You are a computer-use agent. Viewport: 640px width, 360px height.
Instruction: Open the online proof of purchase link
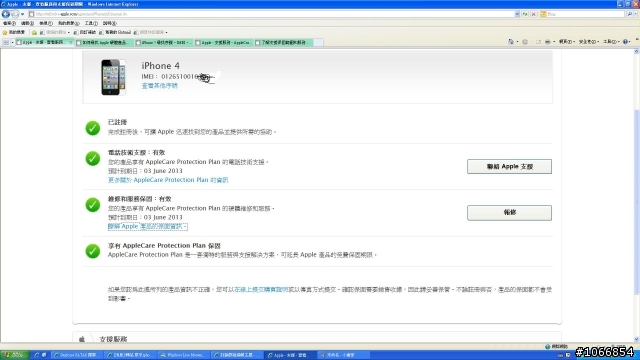pyautogui.click(x=261, y=289)
